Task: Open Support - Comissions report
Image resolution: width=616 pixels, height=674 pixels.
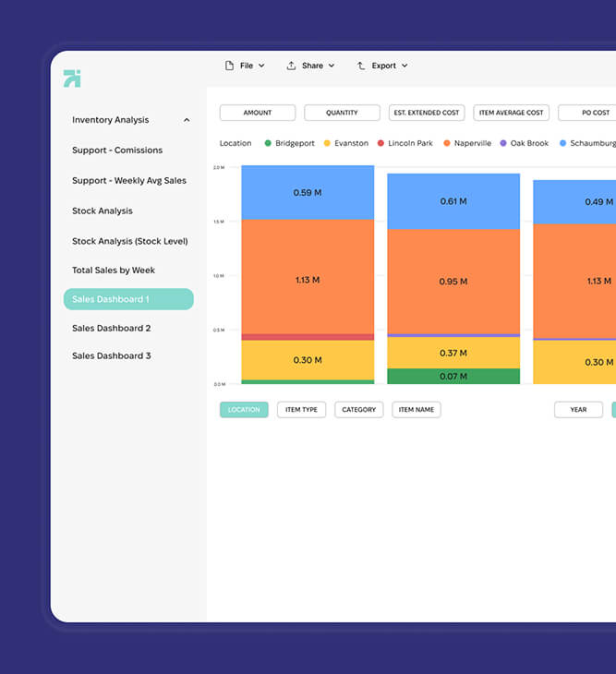Action: 117,150
